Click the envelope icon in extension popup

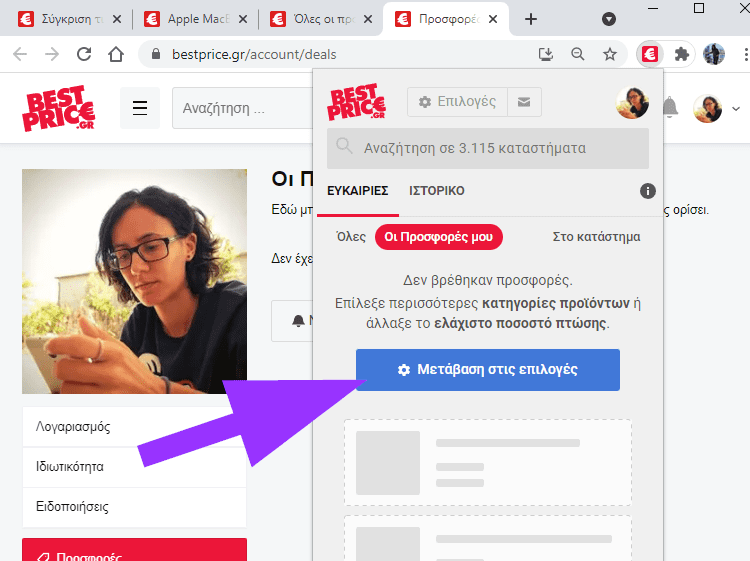click(524, 102)
